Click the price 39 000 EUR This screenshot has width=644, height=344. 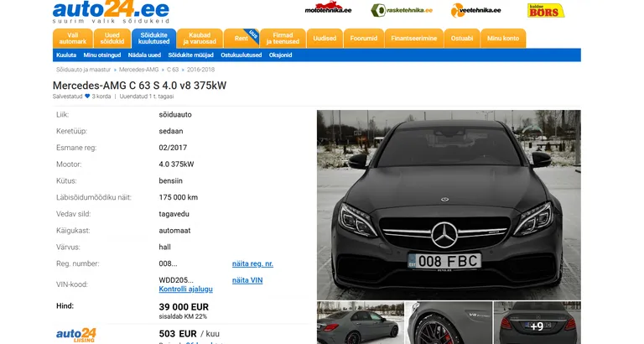coord(184,307)
